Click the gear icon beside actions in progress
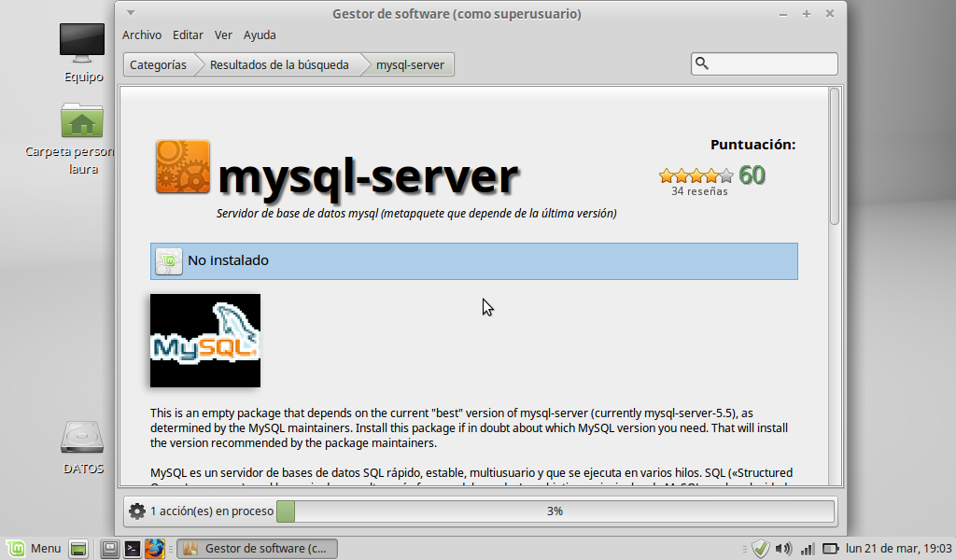 [x=137, y=511]
